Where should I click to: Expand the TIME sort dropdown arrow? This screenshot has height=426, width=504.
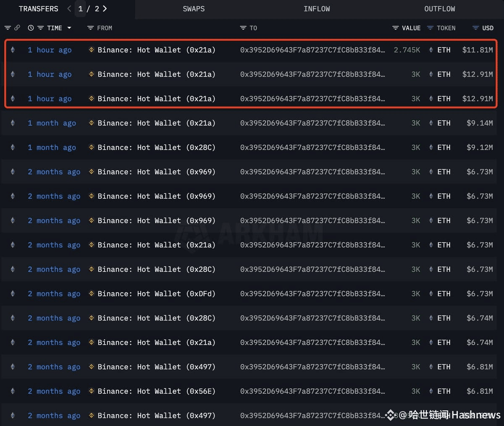click(x=69, y=28)
